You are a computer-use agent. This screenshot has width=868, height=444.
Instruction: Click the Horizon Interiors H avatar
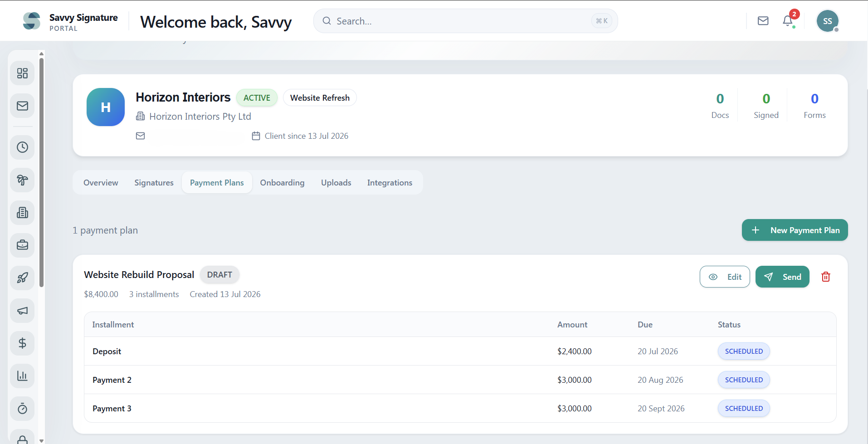pos(106,107)
